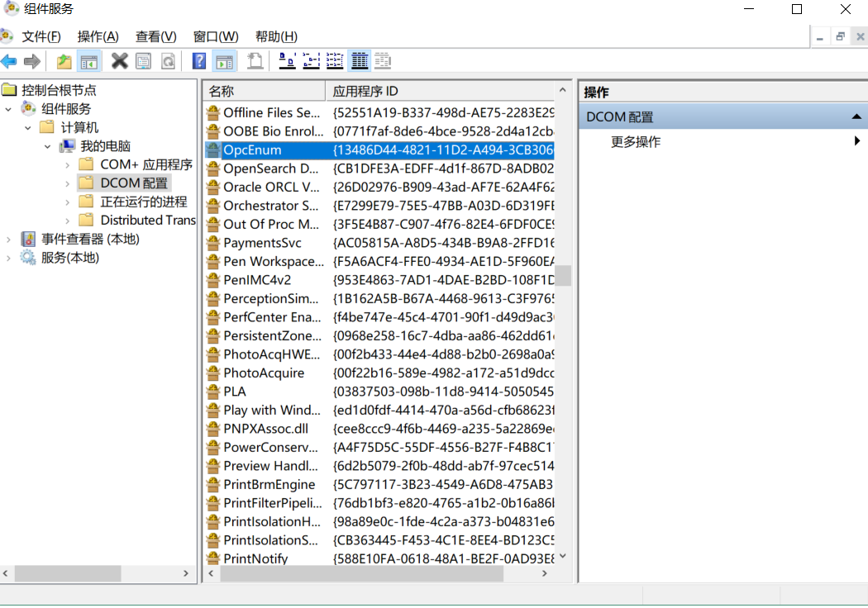This screenshot has width=868, height=608.
Task: Switch to Detail view icon
Action: coord(360,61)
